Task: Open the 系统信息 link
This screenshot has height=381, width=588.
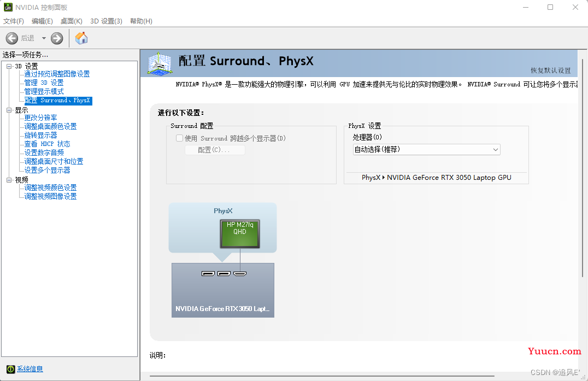Action: 30,369
